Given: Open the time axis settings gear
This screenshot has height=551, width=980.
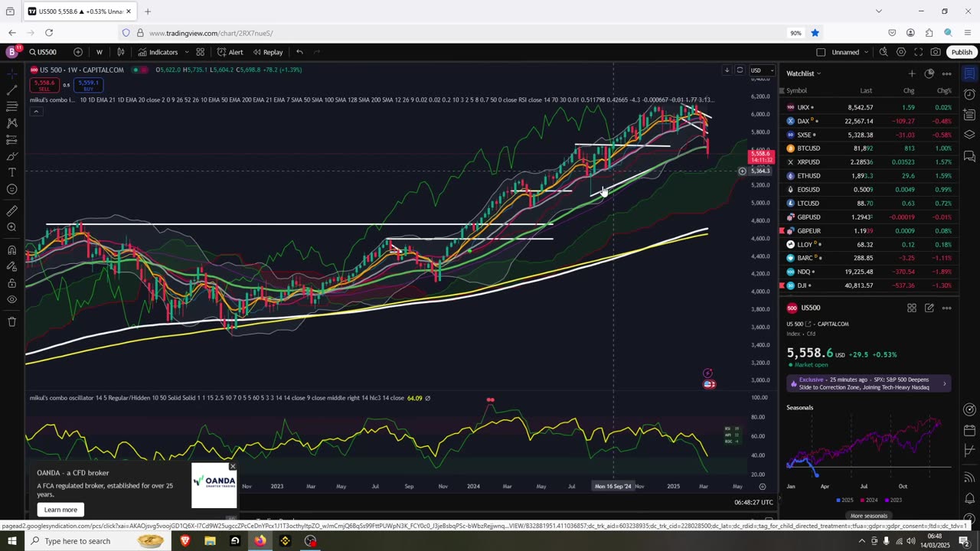Looking at the screenshot, I should (762, 486).
